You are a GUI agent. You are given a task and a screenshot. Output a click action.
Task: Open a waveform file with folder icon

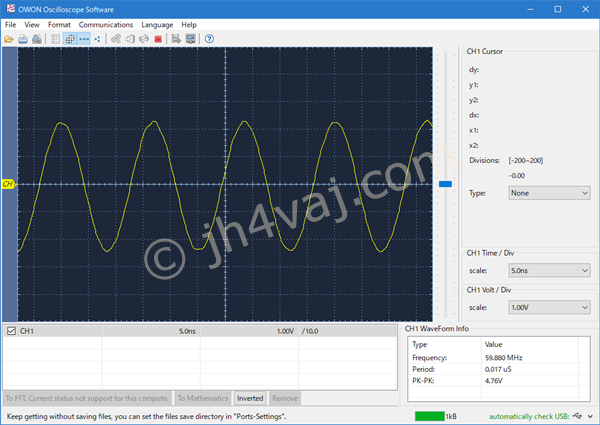point(9,39)
